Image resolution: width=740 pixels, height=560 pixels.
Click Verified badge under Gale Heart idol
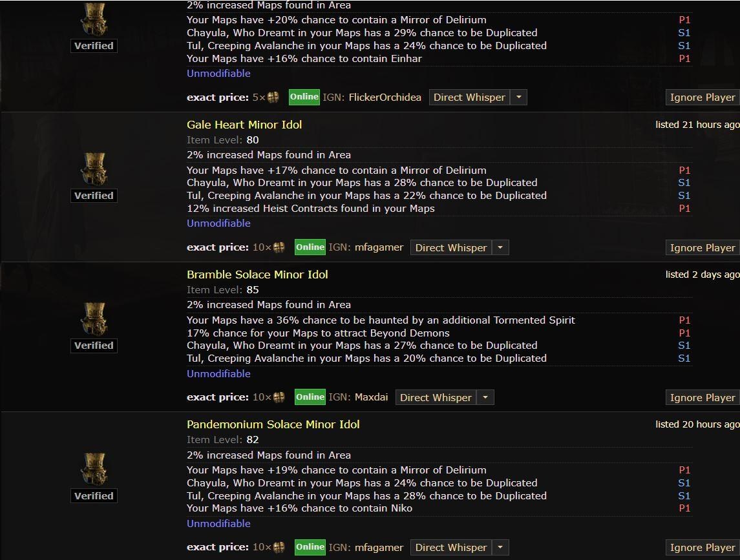tap(94, 195)
